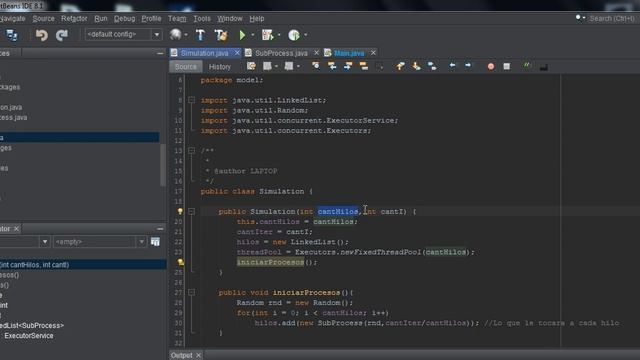Click the Redo arrow icon
The height and width of the screenshot is (360, 640).
tap(62, 35)
